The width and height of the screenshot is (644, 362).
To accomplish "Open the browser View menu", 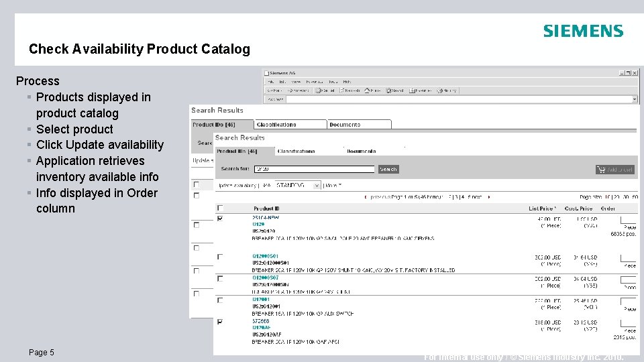I will pyautogui.click(x=296, y=82).
